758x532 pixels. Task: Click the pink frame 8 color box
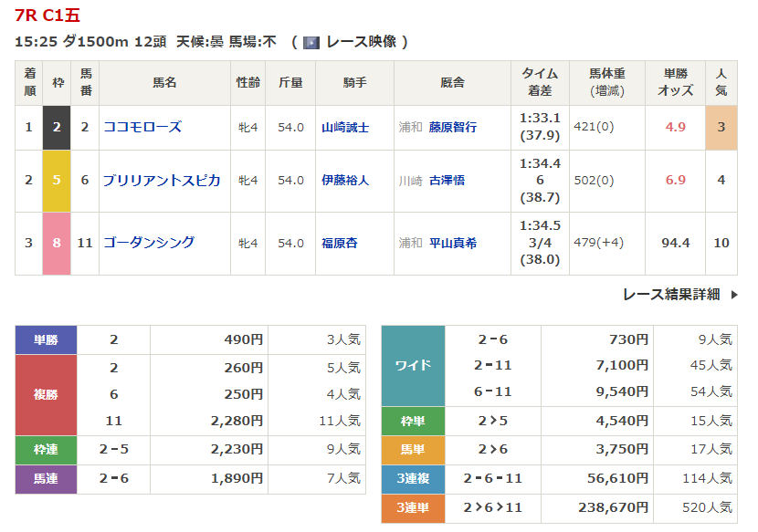click(57, 243)
